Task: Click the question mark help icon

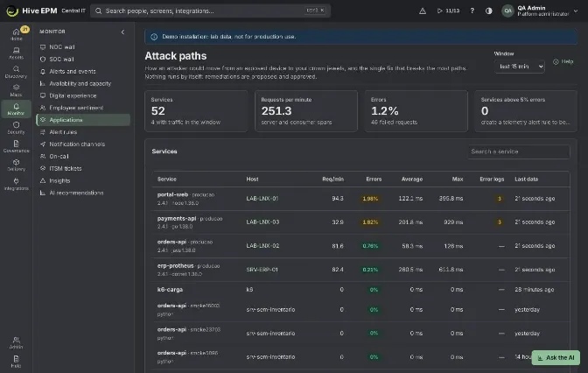Action: tap(472, 11)
